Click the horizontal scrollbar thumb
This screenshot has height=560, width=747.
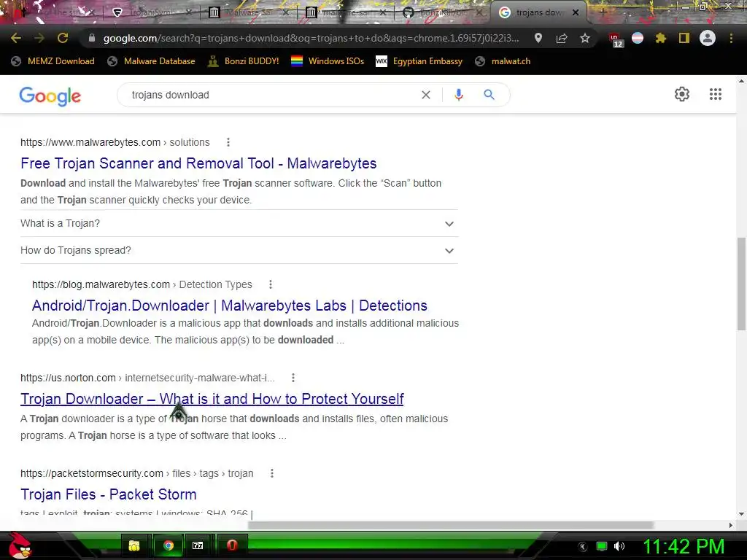point(450,525)
